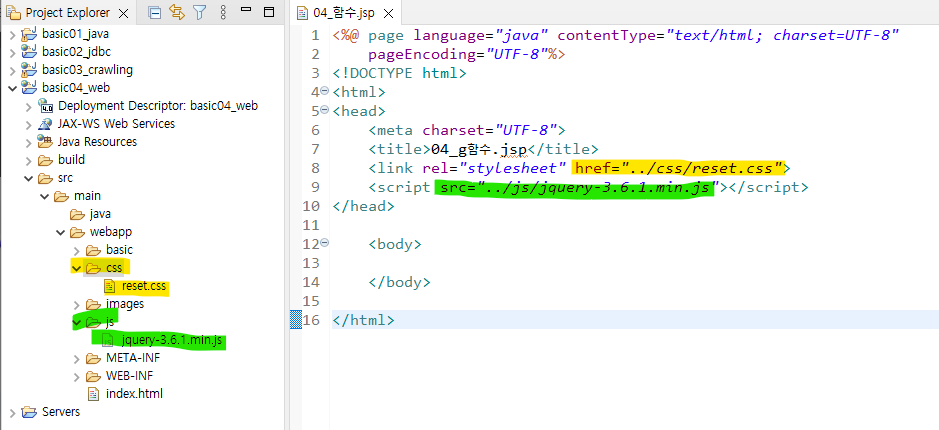Expand the basic folder
Image resolution: width=939 pixels, height=430 pixels.
77,250
